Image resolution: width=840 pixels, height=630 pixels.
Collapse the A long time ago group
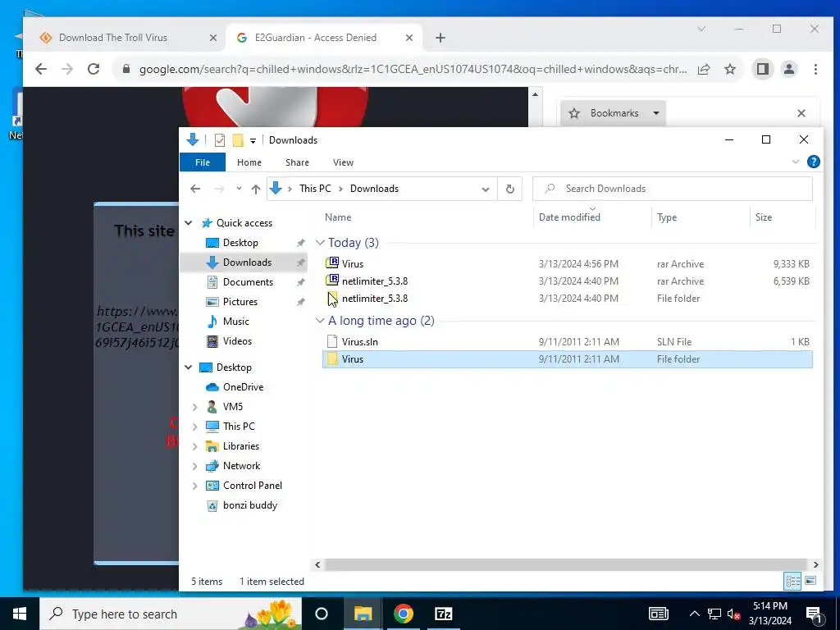320,321
